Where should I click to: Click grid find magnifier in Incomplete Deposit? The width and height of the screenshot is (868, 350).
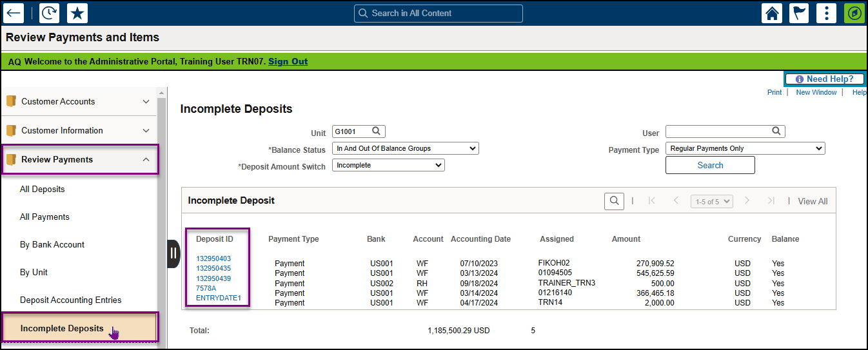click(x=614, y=201)
